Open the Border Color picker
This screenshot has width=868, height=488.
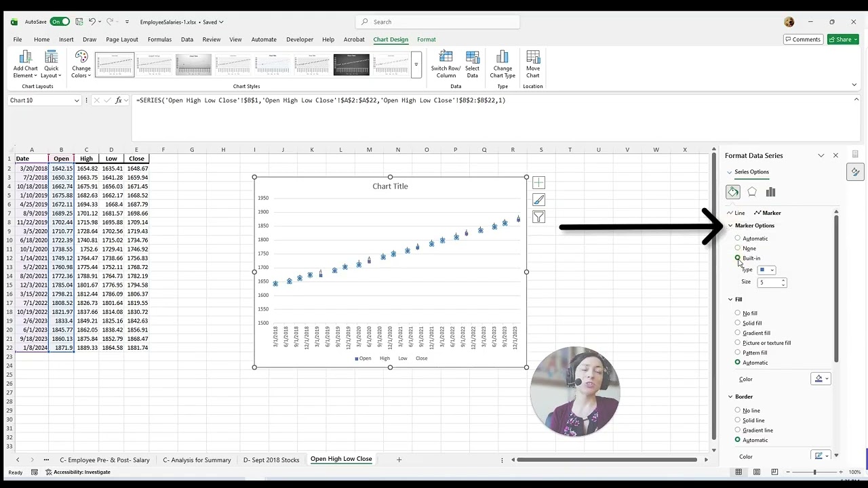(x=821, y=456)
